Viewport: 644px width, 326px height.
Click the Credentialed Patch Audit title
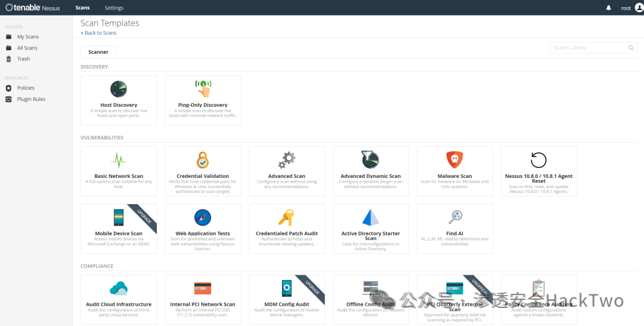click(287, 233)
